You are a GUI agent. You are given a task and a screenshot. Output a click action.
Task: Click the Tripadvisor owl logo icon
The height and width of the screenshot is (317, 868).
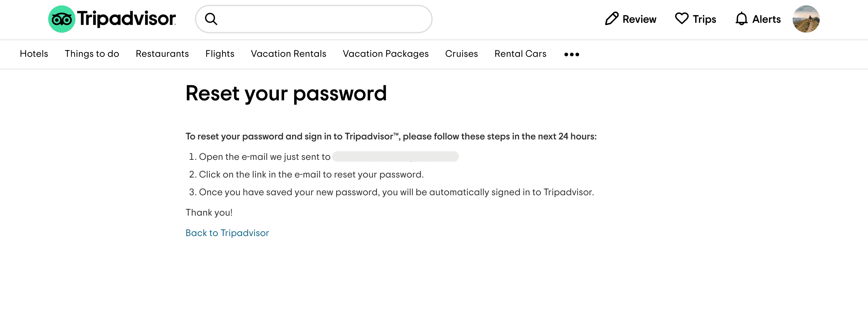61,19
